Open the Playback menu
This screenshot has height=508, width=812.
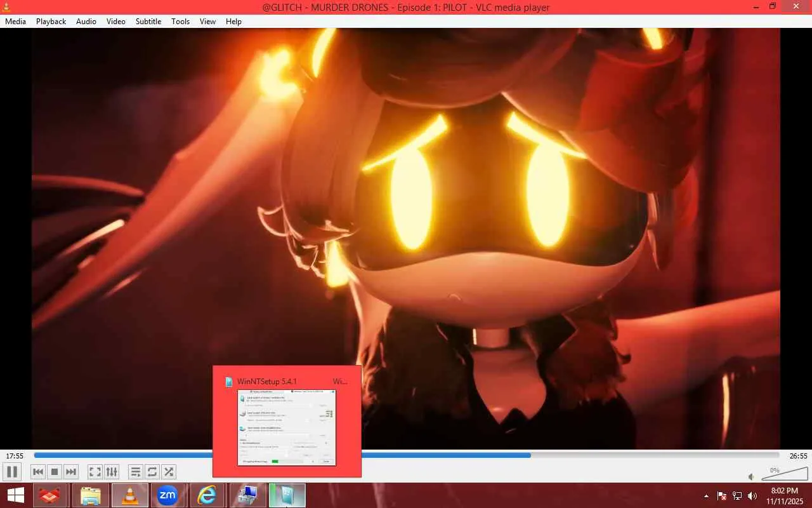[x=51, y=22]
